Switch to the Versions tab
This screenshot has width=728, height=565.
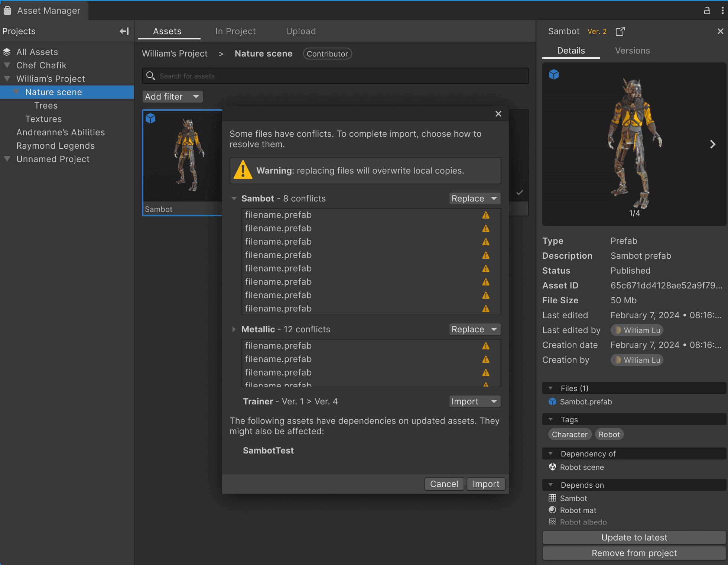[x=632, y=51]
